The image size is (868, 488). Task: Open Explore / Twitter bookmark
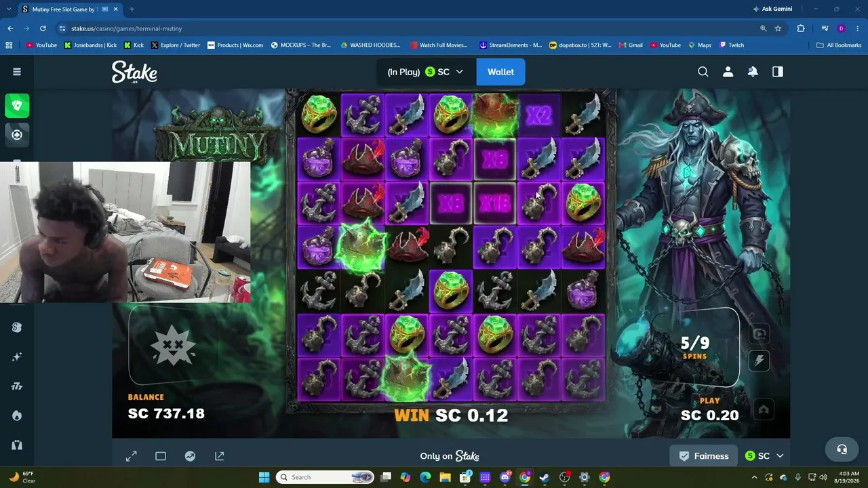pyautogui.click(x=175, y=45)
